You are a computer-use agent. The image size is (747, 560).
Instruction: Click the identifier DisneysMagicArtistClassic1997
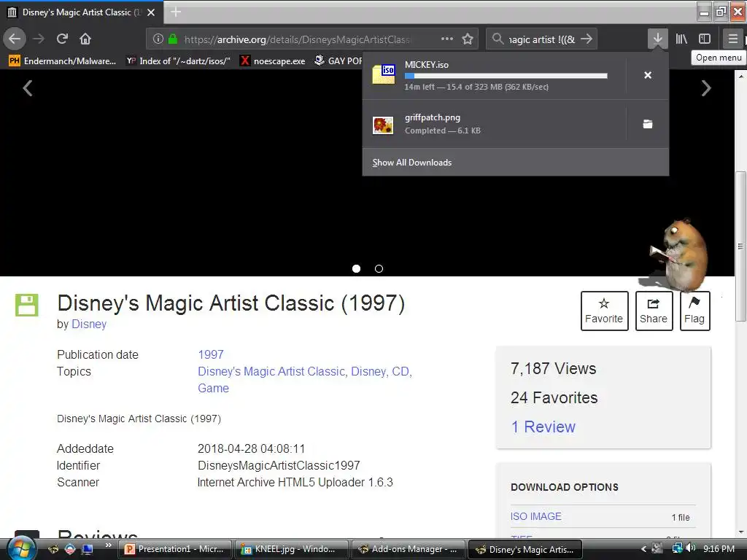click(279, 465)
